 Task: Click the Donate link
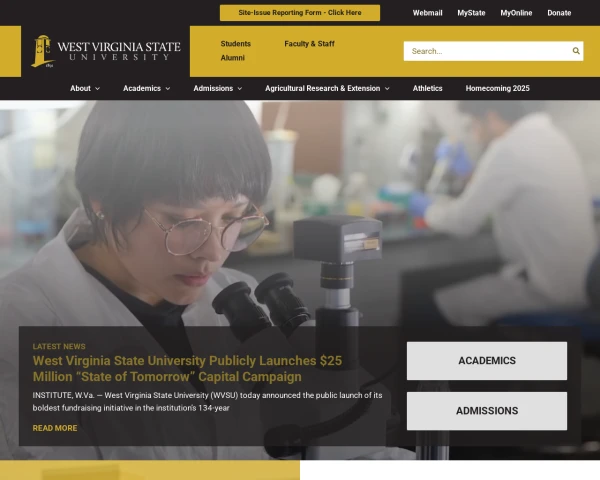coord(559,13)
